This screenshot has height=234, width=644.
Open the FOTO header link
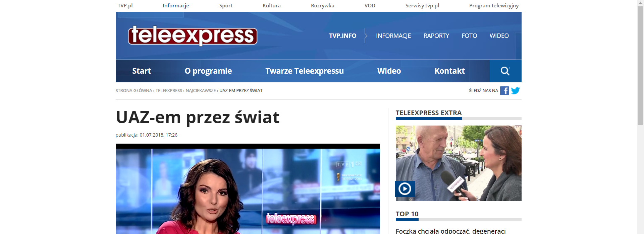(x=469, y=36)
